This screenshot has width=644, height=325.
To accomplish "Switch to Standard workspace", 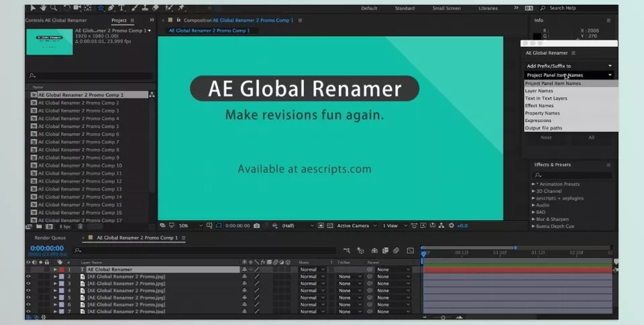I will (405, 8).
